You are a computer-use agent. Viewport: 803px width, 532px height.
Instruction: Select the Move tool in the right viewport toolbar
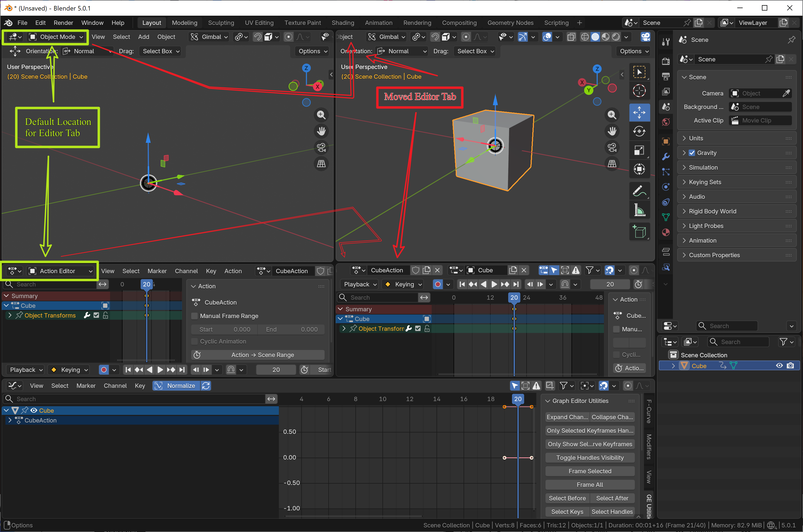point(639,113)
